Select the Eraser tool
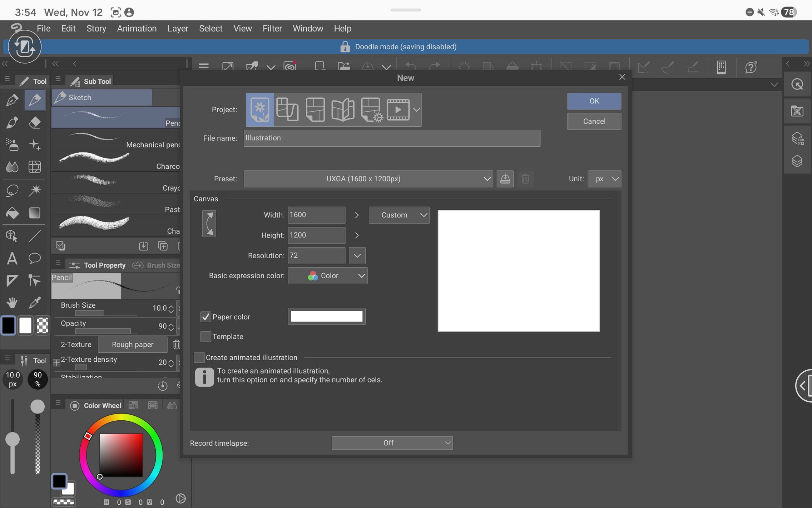This screenshot has width=812, height=508. click(35, 123)
